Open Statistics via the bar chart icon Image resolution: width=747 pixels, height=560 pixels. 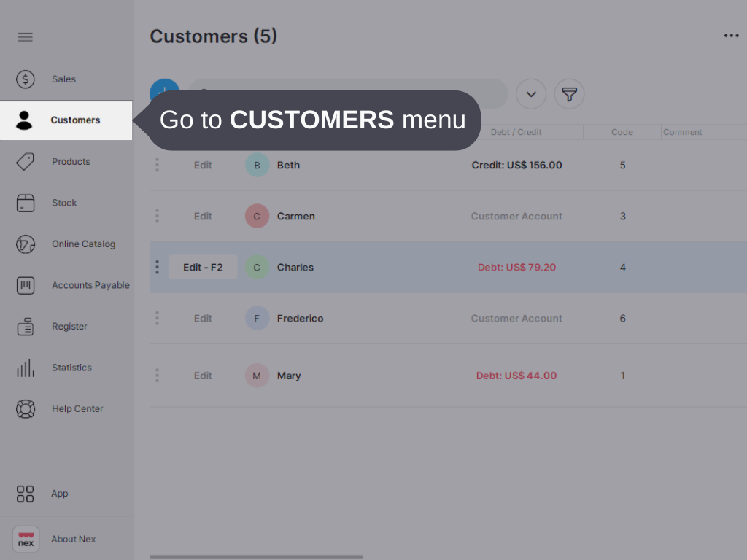click(25, 367)
